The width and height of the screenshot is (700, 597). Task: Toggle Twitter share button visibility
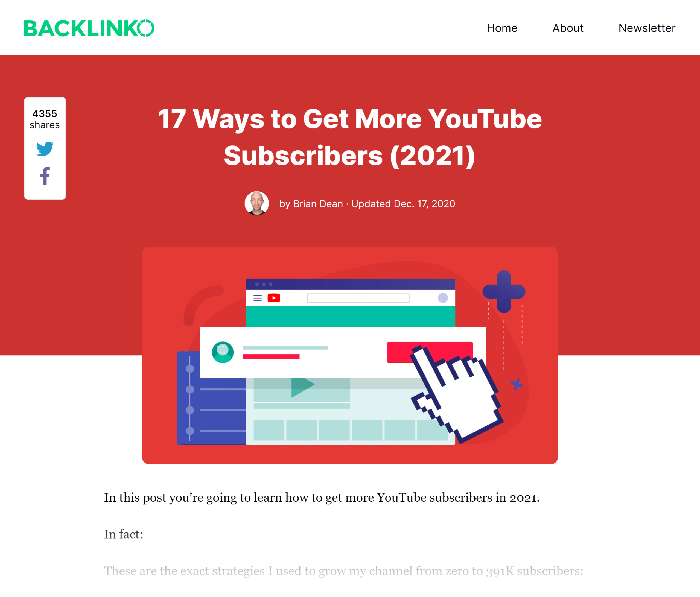45,148
